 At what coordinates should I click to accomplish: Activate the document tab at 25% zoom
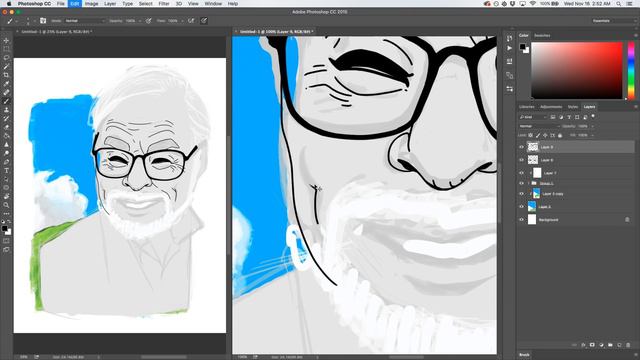[56, 31]
